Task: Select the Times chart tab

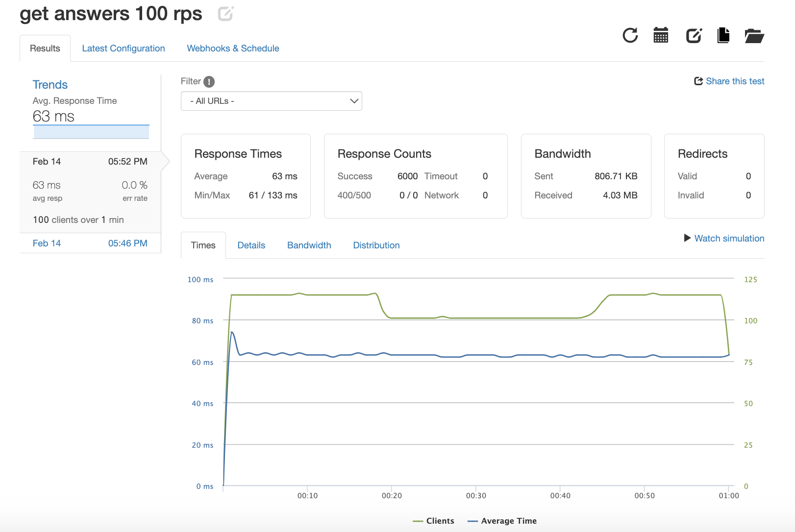Action: tap(203, 245)
